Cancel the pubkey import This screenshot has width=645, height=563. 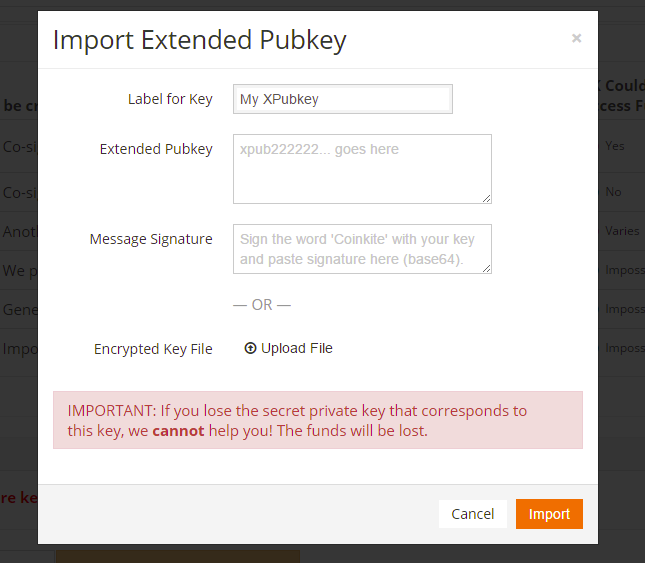point(473,514)
